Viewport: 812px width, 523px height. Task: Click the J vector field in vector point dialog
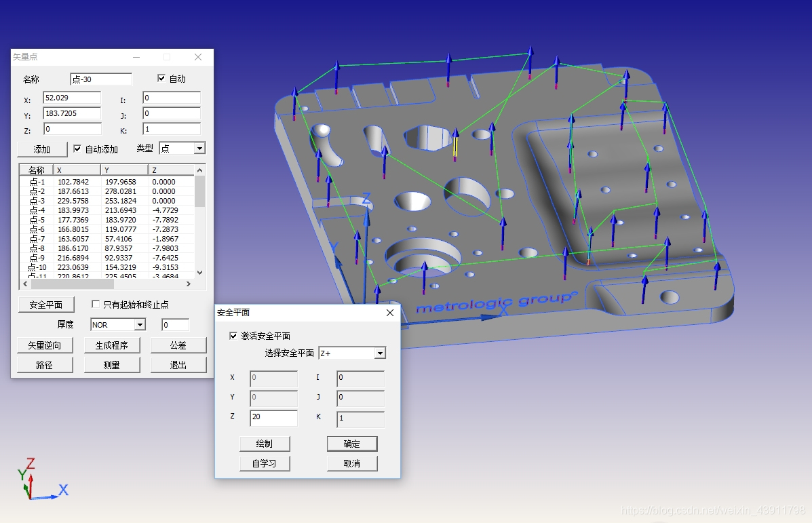pos(172,113)
